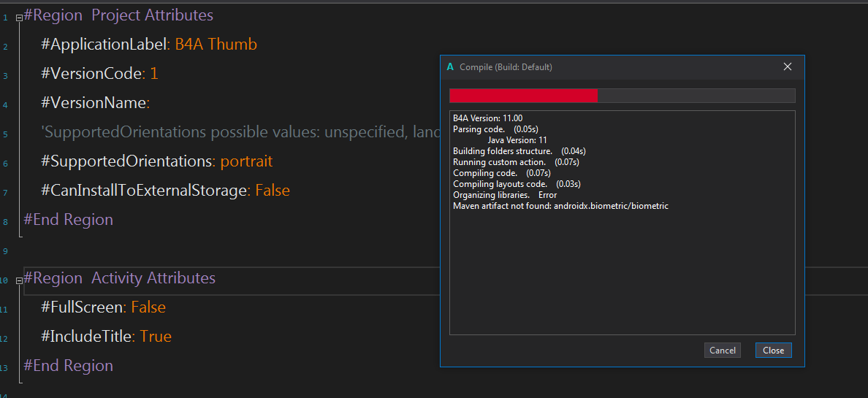Collapse the Project Attributes region

click(19, 16)
